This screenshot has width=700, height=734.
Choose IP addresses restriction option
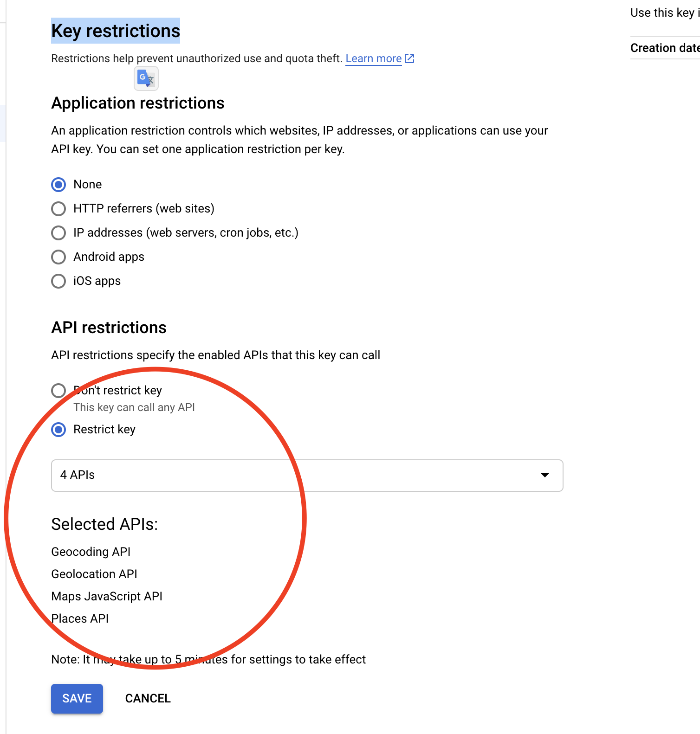[58, 233]
